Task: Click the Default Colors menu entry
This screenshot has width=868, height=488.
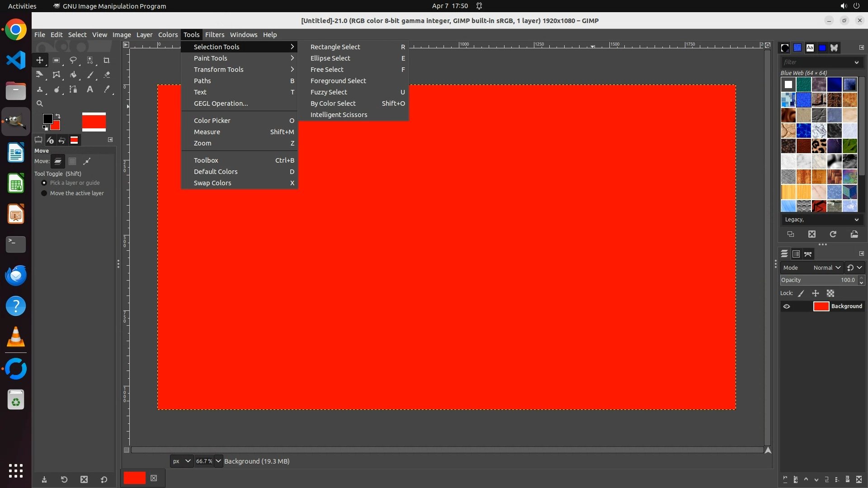Action: click(x=216, y=172)
